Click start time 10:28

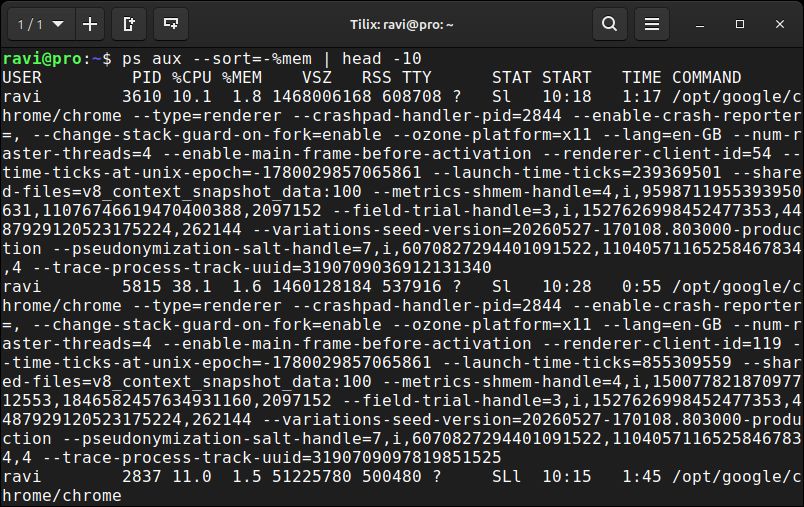click(x=567, y=287)
